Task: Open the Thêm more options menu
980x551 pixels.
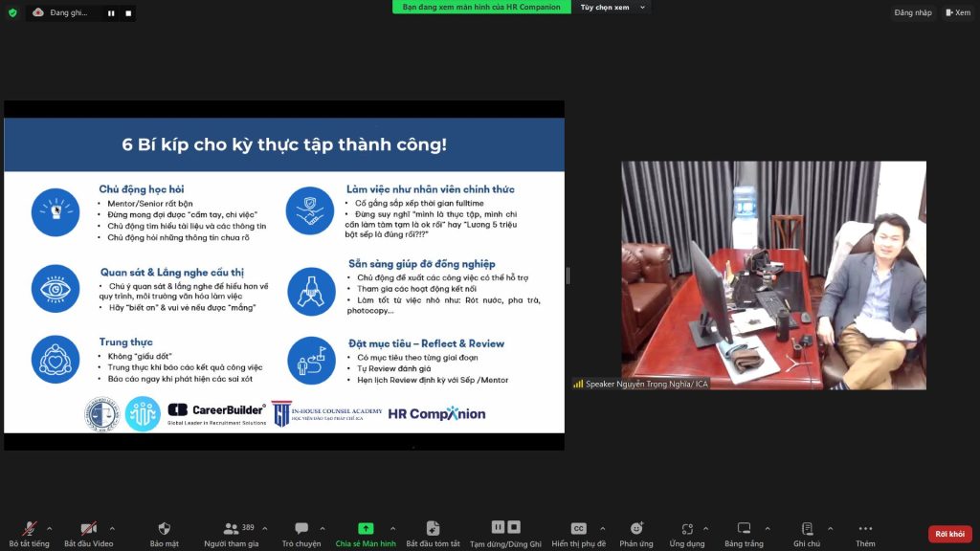Action: tap(865, 529)
